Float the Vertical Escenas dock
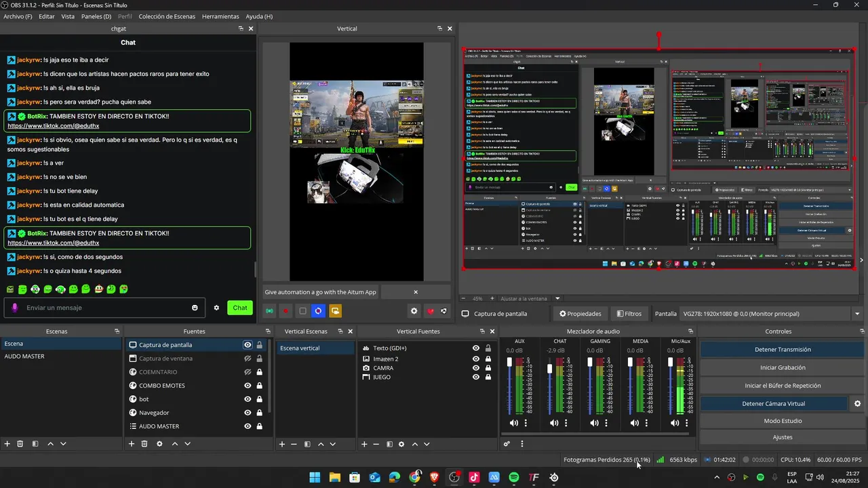This screenshot has width=868, height=488. click(339, 331)
